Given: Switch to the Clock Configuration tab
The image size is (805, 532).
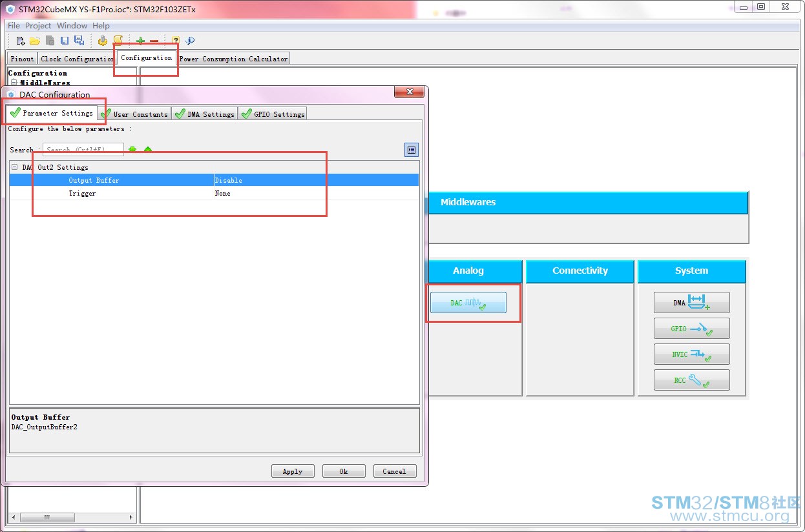Looking at the screenshot, I should 77,59.
